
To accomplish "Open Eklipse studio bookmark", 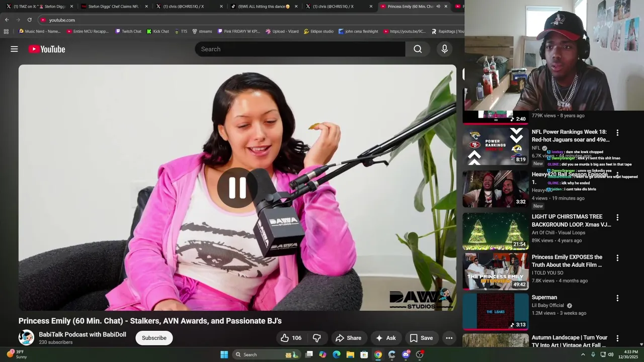I will click(318, 31).
